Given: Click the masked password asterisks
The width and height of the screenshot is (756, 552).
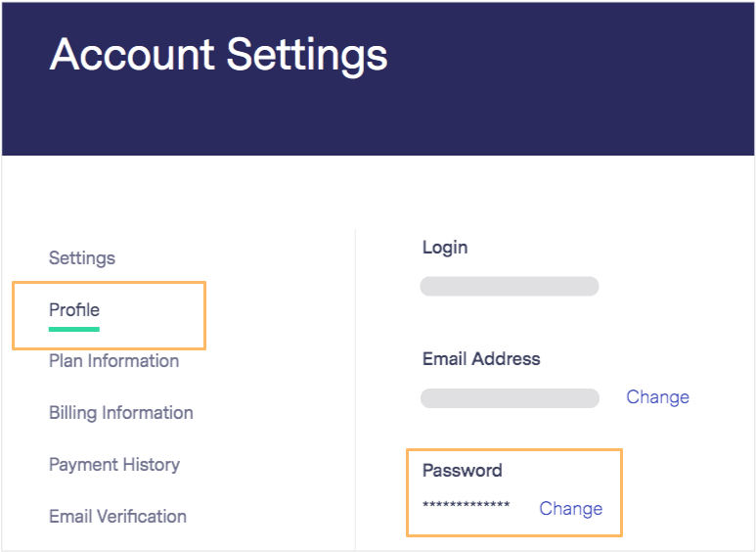Looking at the screenshot, I should pyautogui.click(x=467, y=505).
